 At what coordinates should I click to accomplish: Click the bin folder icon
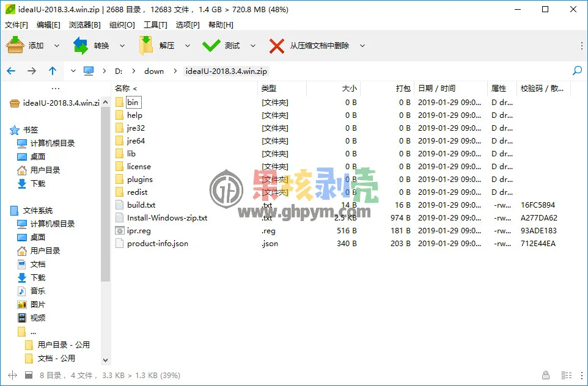tap(119, 103)
